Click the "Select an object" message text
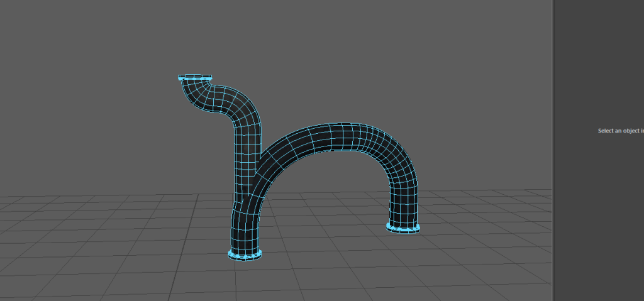644x301 pixels. click(x=620, y=131)
